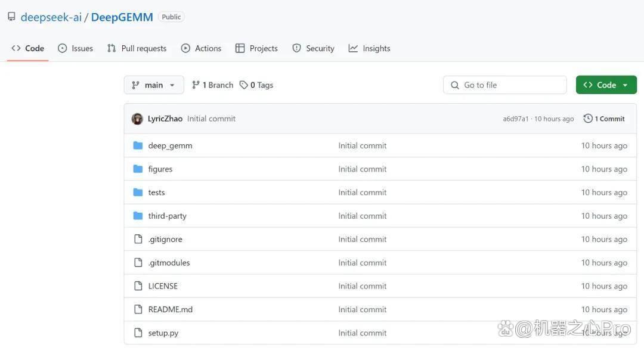Open commit hash a6d97a1
This screenshot has height=351, width=644.
tap(515, 119)
